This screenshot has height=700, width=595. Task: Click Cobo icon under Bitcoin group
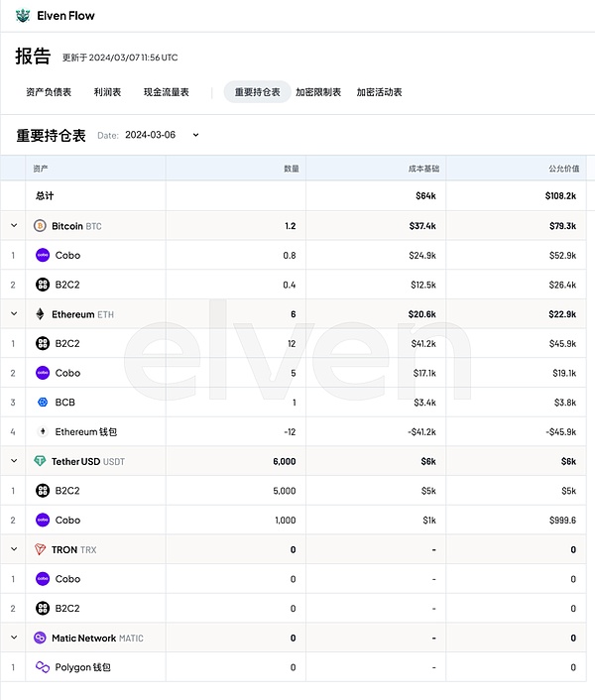coord(43,255)
